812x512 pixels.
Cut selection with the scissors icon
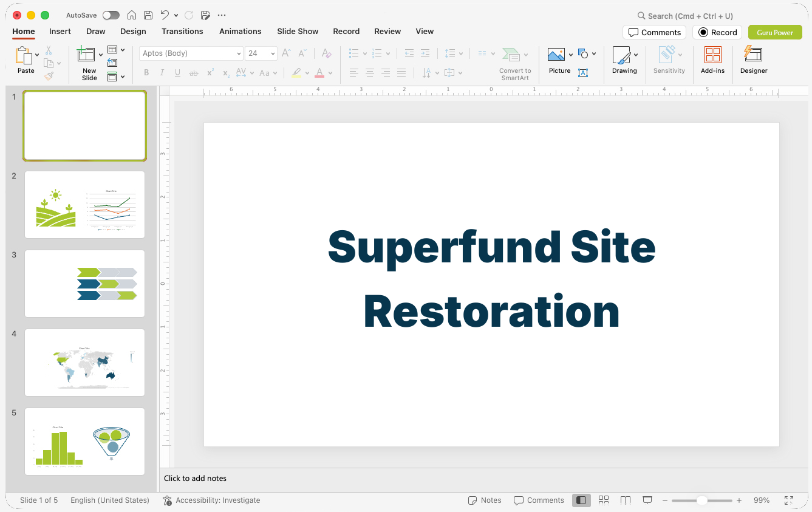point(49,50)
